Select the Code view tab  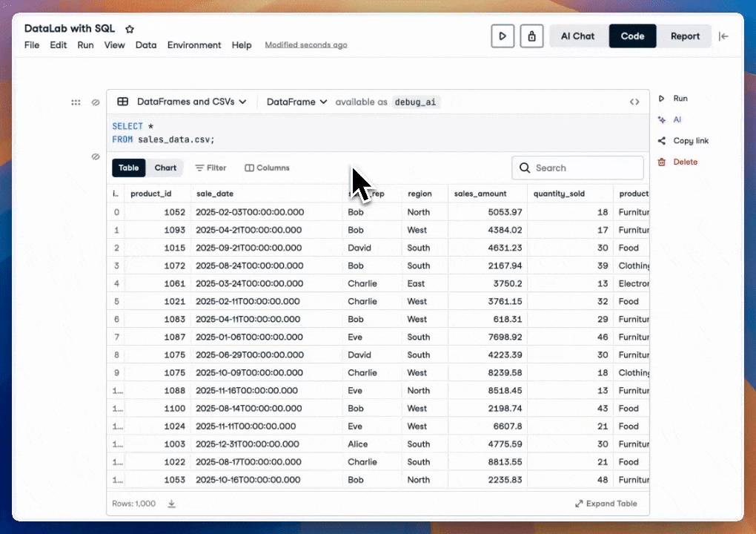(632, 36)
